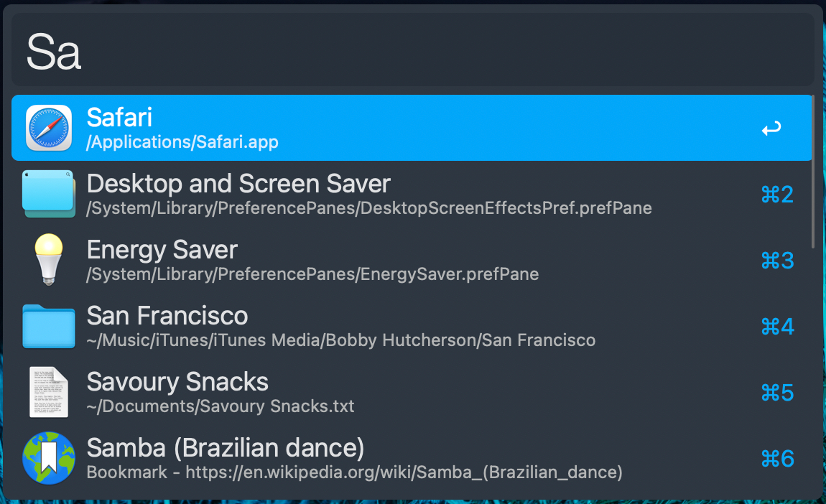Viewport: 826px width, 504px height.
Task: Click the ⌘3 shortcut label
Action: click(777, 261)
